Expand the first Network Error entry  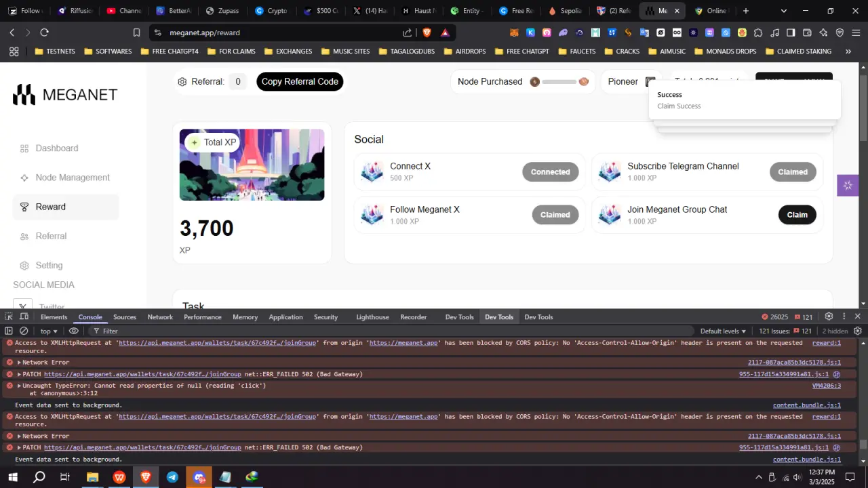coord(19,363)
